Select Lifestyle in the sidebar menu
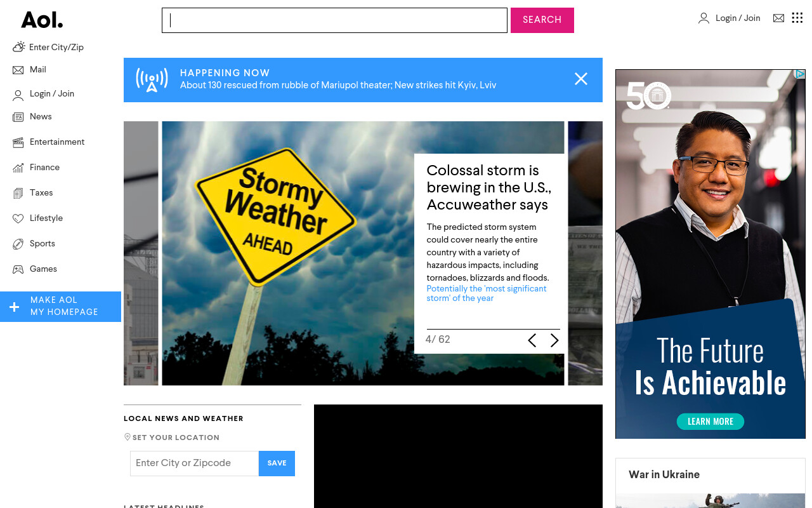Viewport: 812px width, 508px height. pyautogui.click(x=38, y=218)
